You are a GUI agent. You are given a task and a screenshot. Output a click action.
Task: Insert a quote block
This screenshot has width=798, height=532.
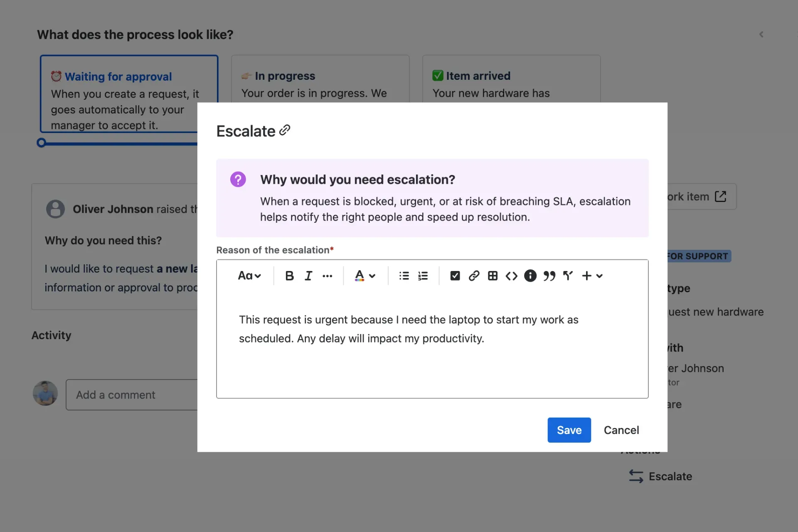pyautogui.click(x=549, y=276)
